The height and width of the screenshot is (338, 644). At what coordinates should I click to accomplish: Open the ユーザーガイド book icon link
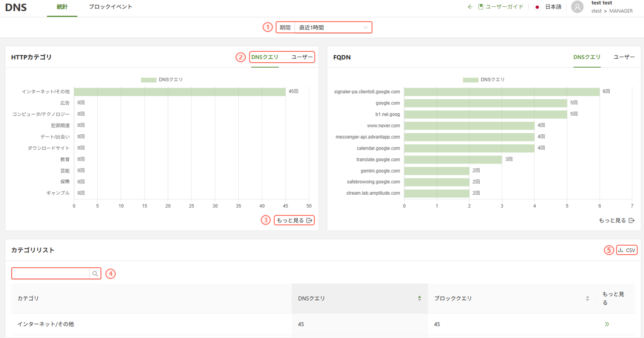(481, 7)
